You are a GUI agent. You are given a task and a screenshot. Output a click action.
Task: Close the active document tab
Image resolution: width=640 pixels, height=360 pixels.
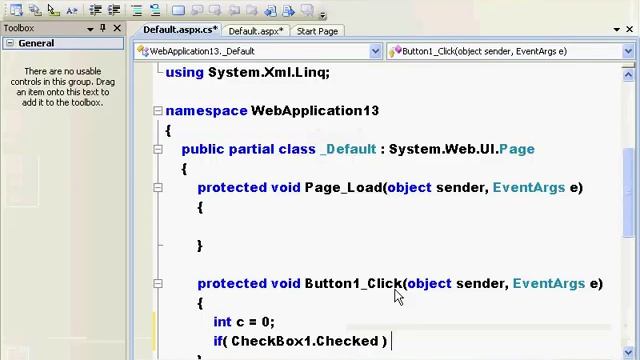630,29
